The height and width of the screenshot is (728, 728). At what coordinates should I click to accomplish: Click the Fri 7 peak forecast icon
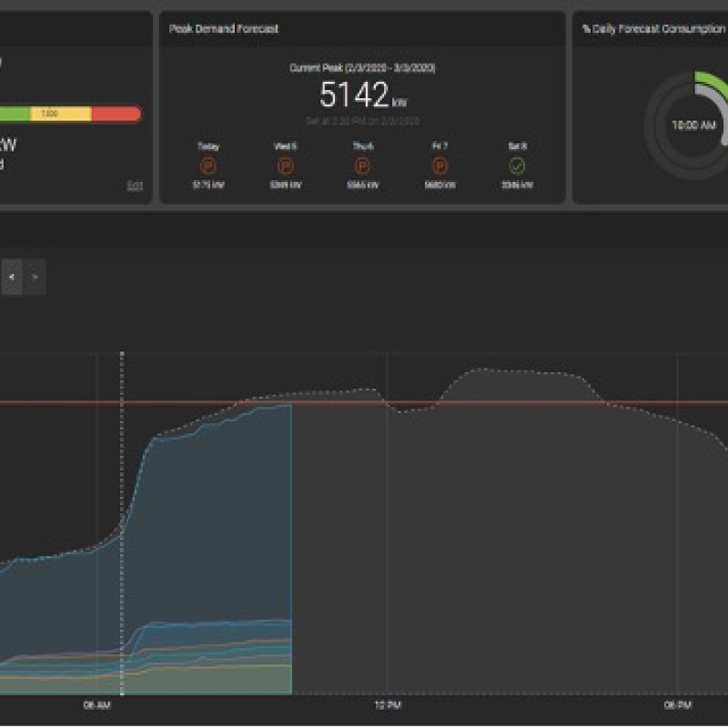[x=440, y=167]
